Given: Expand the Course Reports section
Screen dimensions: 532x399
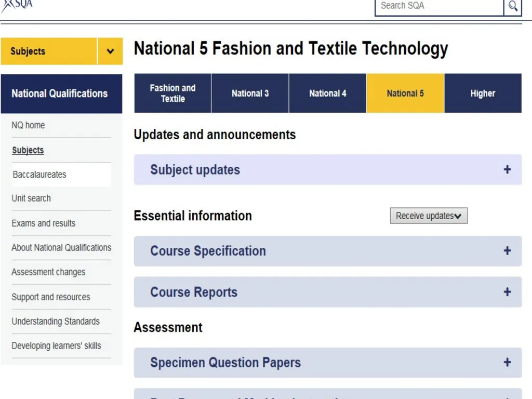Looking at the screenshot, I should point(328,292).
